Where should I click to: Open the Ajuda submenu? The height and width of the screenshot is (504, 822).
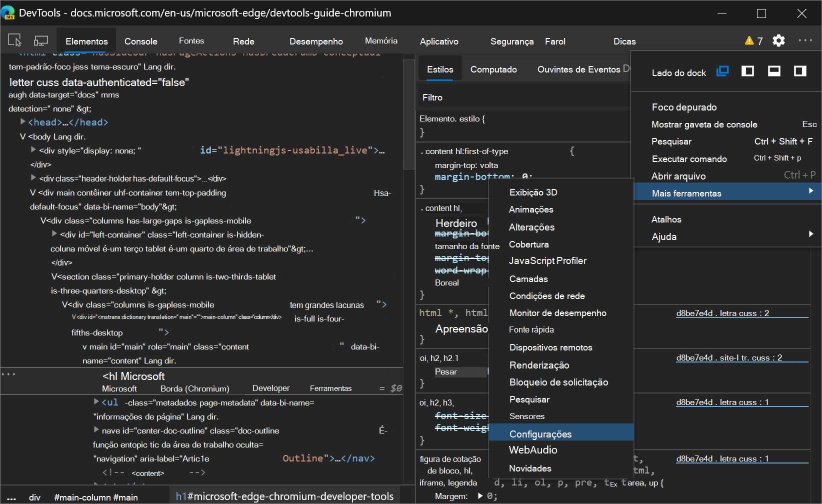[727, 236]
